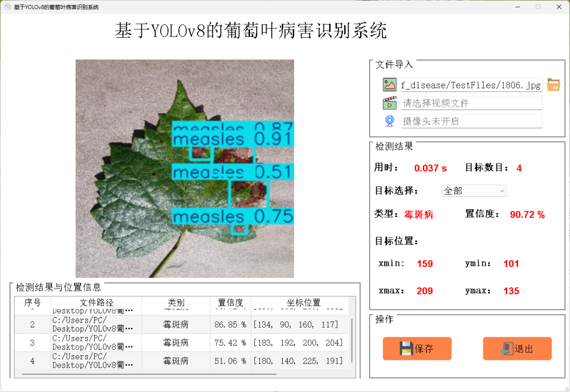Click the 退出 exit button
Viewport: 570px width, 392px height.
tap(517, 349)
